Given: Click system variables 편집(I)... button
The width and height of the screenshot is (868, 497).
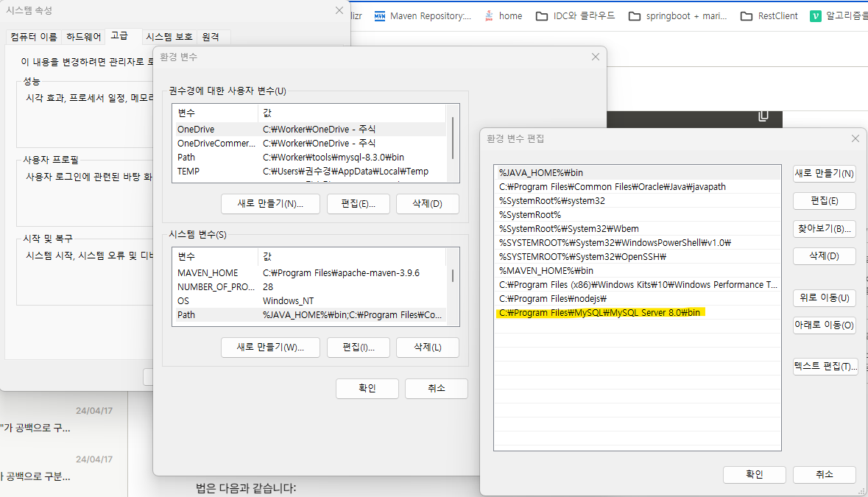Looking at the screenshot, I should [358, 348].
